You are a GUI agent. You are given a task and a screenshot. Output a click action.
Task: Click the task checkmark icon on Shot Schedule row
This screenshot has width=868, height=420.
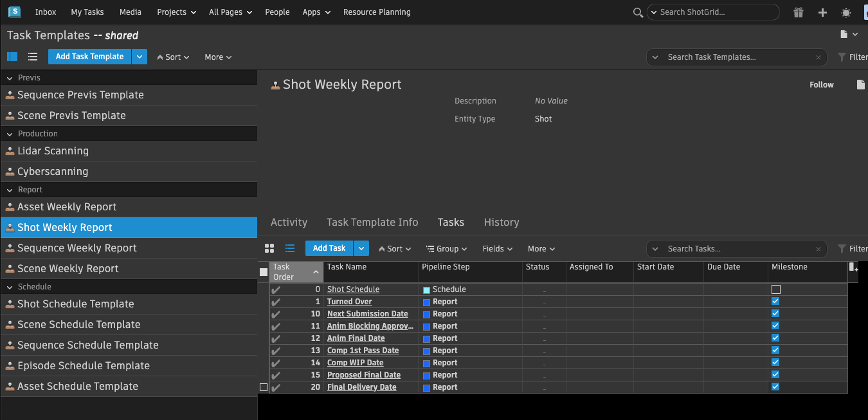point(276,290)
